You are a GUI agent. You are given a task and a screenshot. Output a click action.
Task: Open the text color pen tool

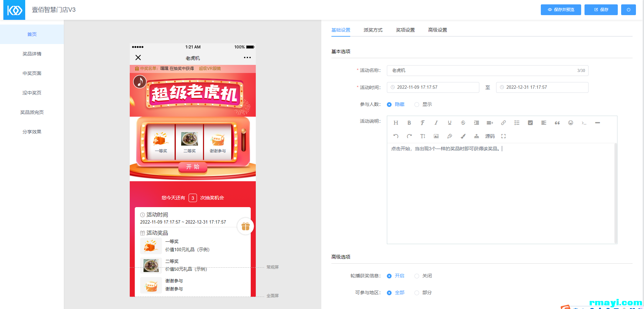coord(449,136)
